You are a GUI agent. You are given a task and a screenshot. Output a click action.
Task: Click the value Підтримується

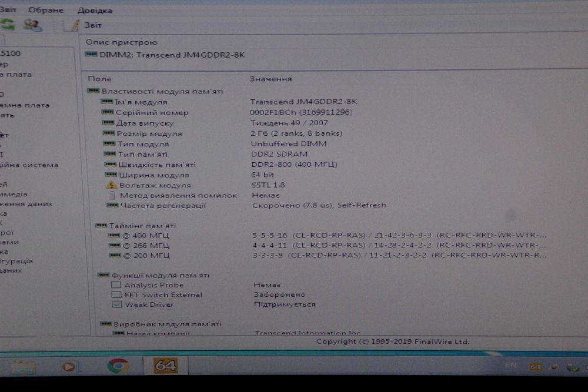coord(285,304)
